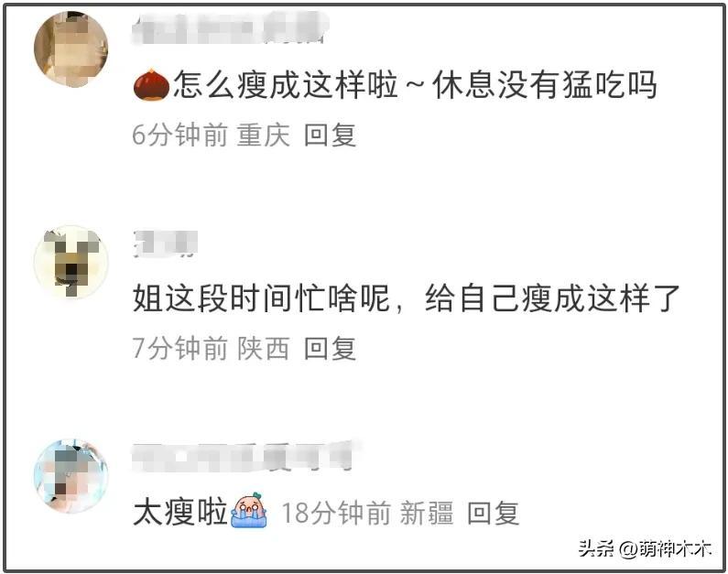Select the comment text 太瘦啦

point(180,512)
